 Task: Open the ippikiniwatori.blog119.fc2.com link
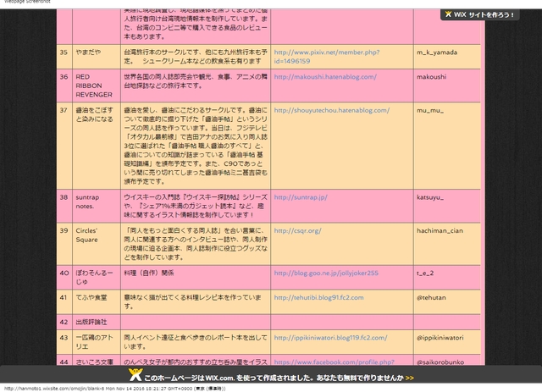[x=332, y=337]
